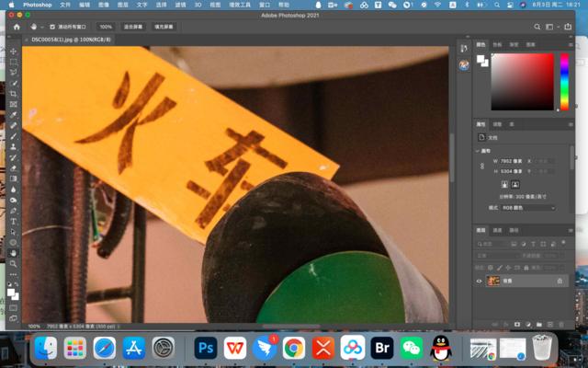Toggle the width-height link icon

[482, 166]
